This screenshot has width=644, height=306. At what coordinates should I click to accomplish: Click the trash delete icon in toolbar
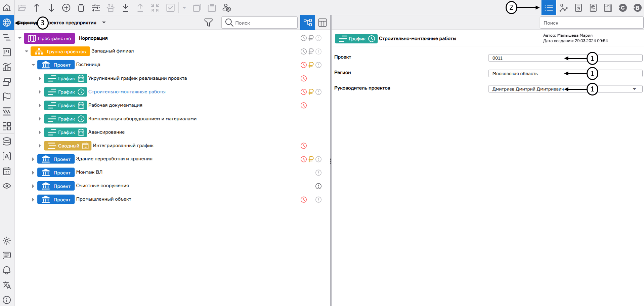point(81,8)
